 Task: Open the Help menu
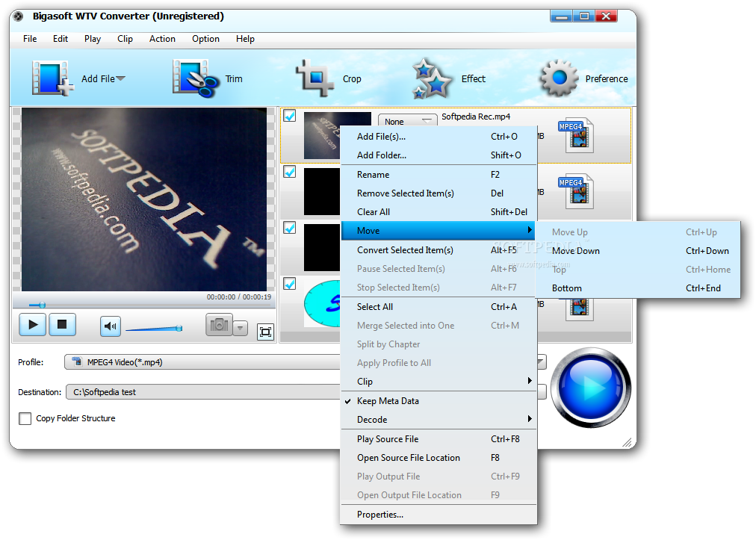pos(245,39)
